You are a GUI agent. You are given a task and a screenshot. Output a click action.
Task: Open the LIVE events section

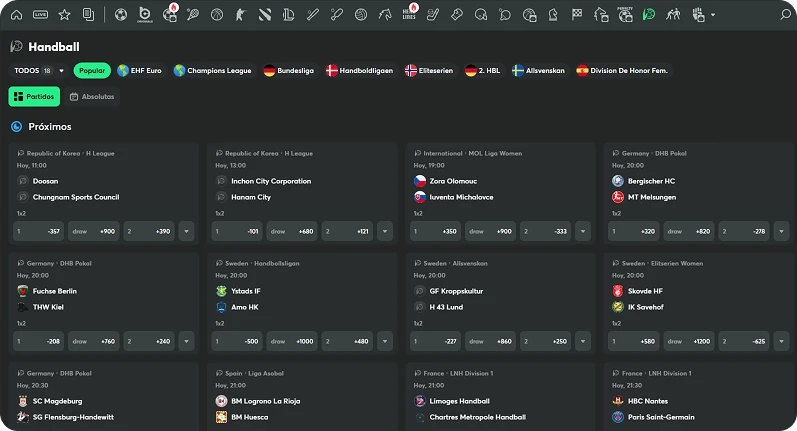point(40,15)
